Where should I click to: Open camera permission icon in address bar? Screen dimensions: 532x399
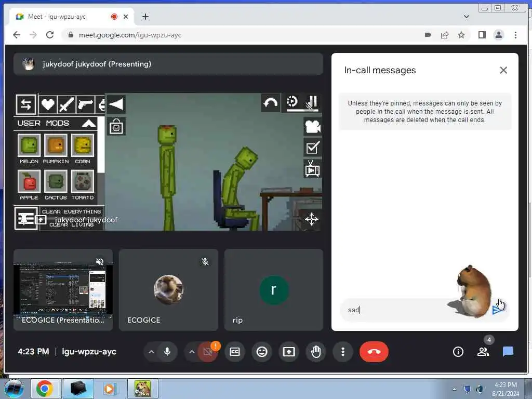pos(428,35)
